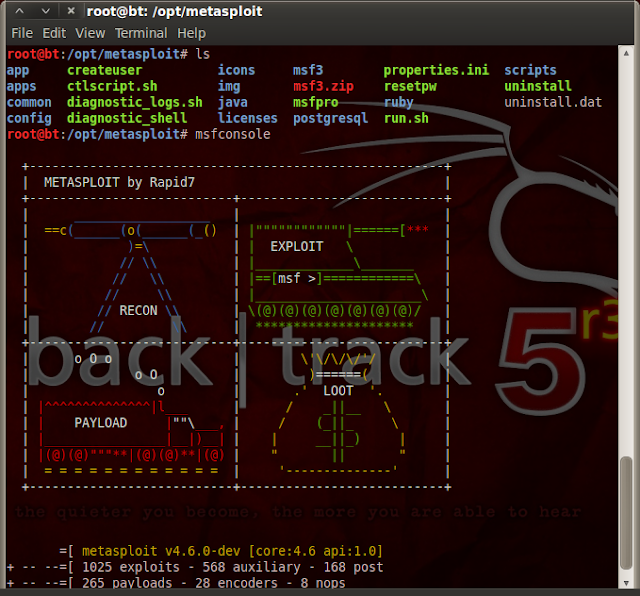The image size is (640, 596).
Task: Click the 'resetpw' file name
Action: [x=410, y=87]
